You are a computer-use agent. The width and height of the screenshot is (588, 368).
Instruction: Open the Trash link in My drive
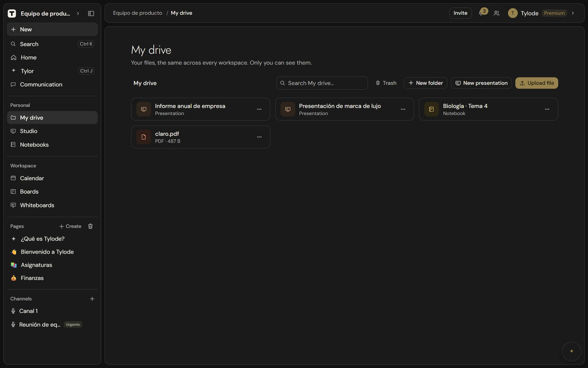[x=386, y=83]
